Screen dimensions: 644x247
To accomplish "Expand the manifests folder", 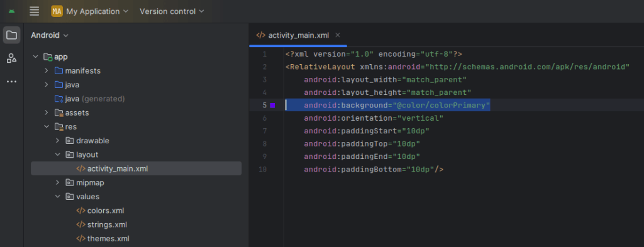I will pyautogui.click(x=47, y=71).
